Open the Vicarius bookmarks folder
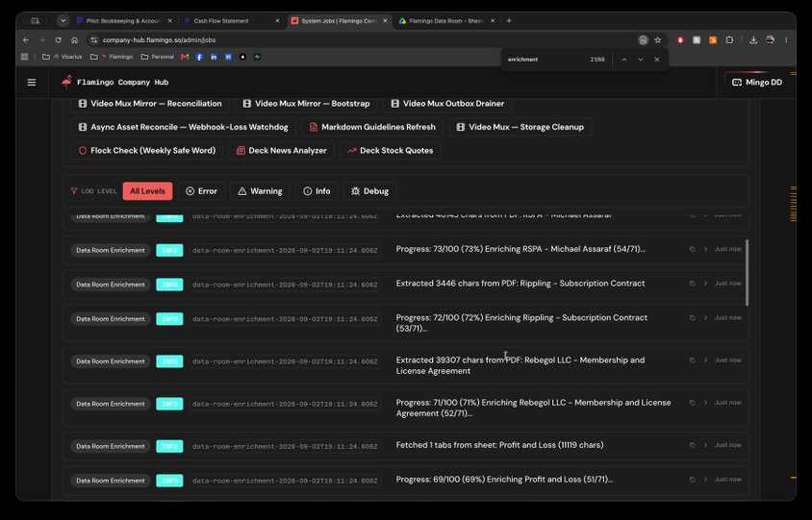 pos(63,57)
